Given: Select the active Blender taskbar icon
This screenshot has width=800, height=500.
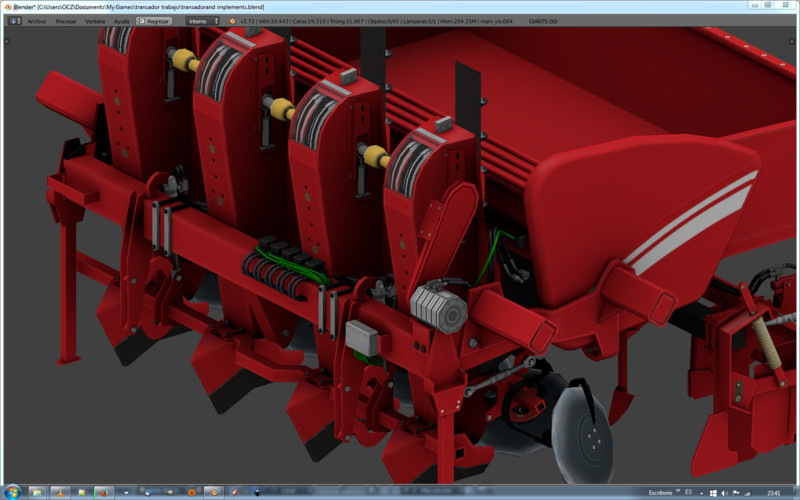Looking at the screenshot, I should click(x=212, y=492).
